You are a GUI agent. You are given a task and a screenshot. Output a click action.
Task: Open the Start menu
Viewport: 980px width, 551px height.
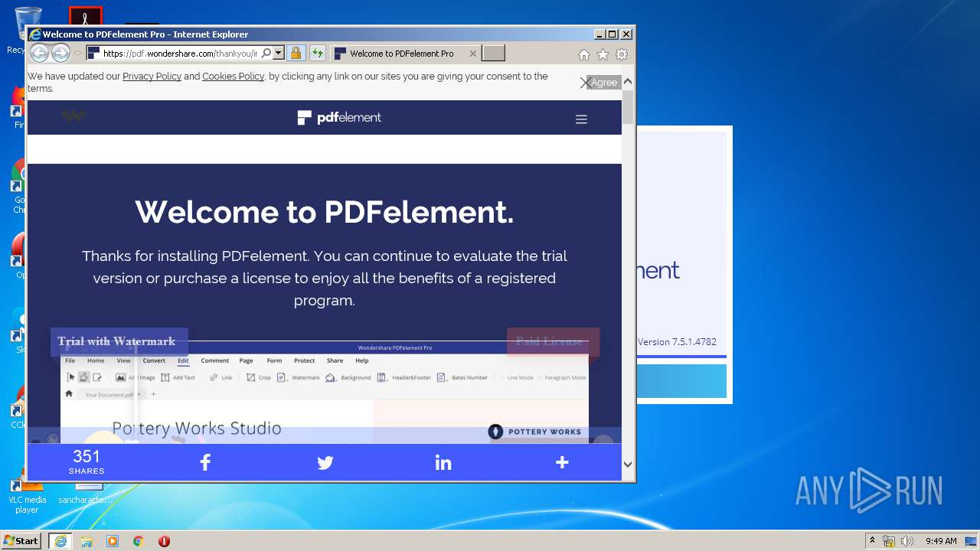pos(21,540)
